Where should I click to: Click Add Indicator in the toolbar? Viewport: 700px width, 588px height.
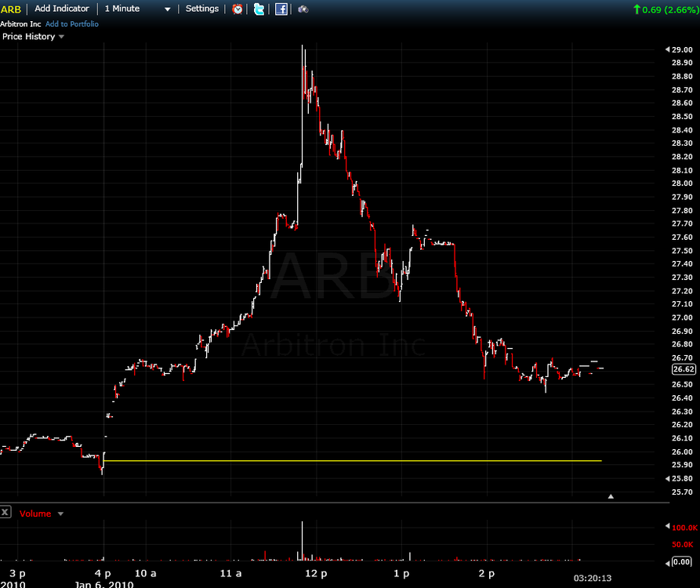[62, 9]
